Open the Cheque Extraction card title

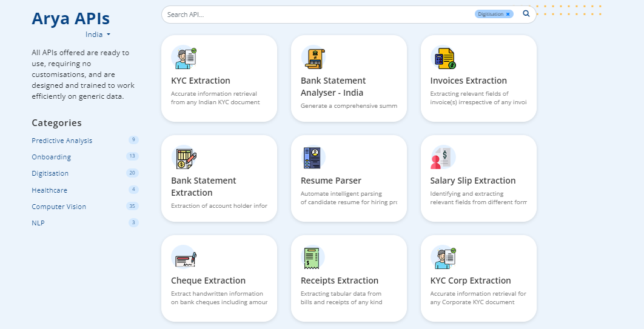point(208,281)
